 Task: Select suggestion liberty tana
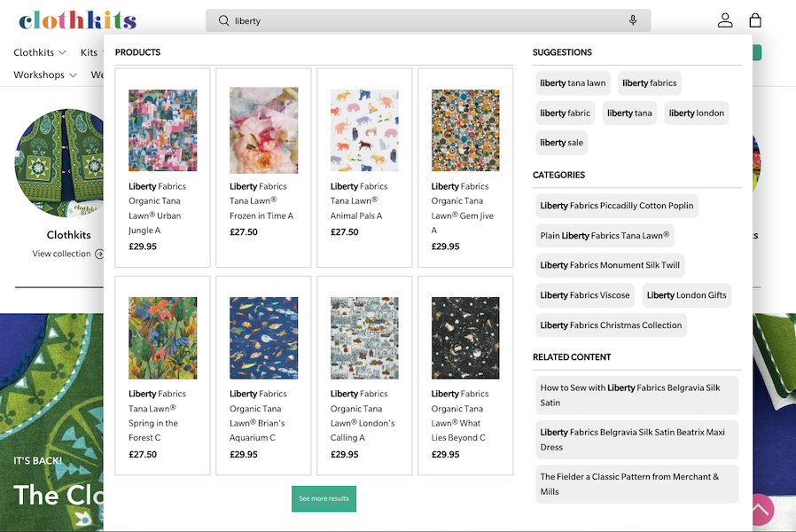tap(629, 113)
